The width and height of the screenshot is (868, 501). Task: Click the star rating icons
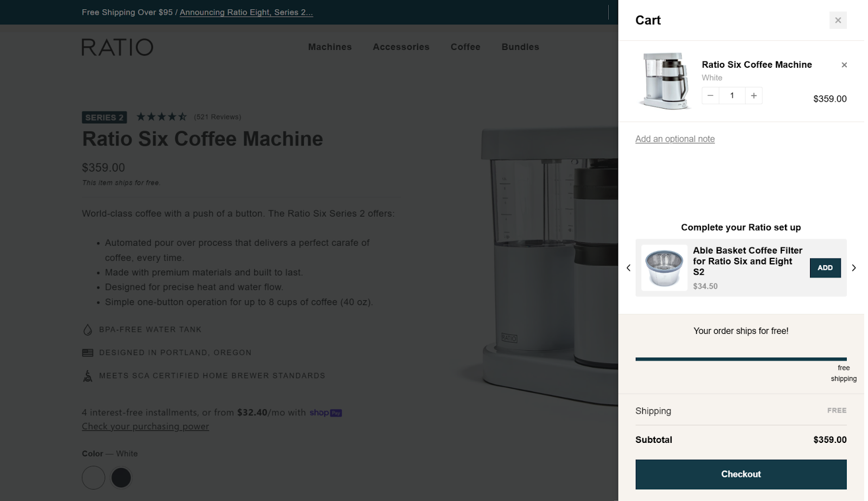[162, 117]
